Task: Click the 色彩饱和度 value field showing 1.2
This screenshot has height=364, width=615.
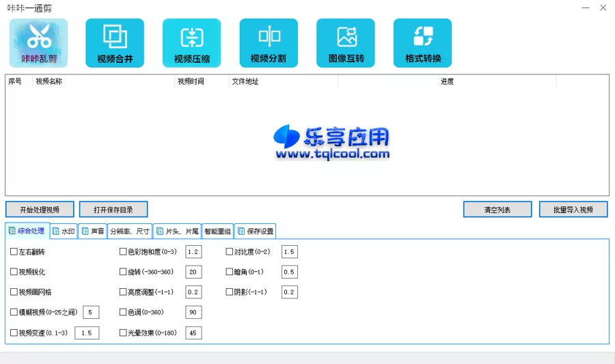Action: pos(193,251)
